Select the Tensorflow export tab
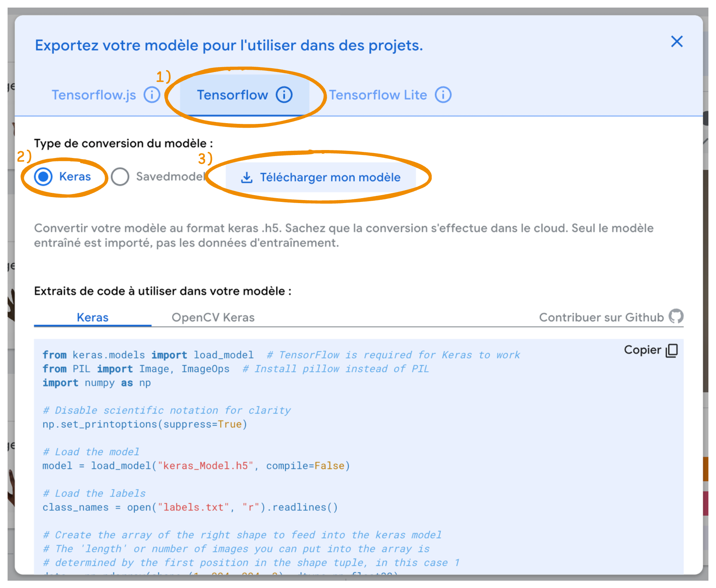The height and width of the screenshot is (588, 716). (232, 95)
